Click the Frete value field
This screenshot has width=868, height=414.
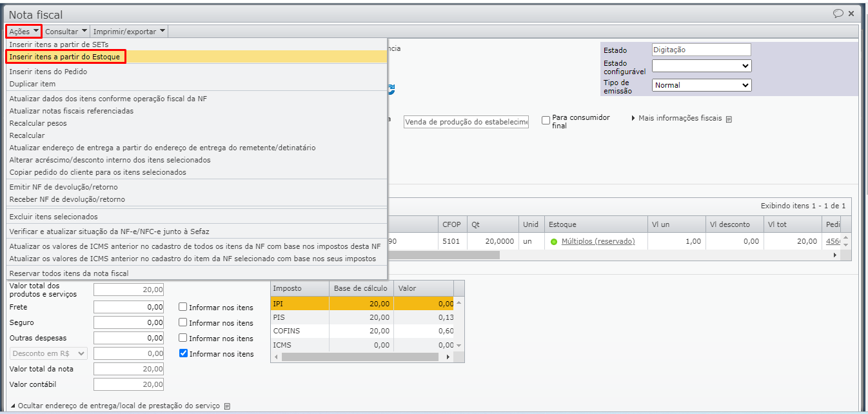[128, 307]
